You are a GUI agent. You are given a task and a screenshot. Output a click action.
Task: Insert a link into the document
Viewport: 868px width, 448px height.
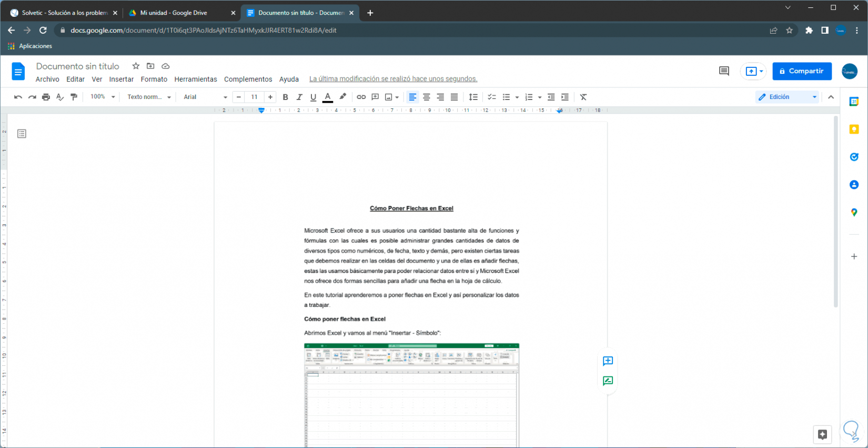pos(361,97)
